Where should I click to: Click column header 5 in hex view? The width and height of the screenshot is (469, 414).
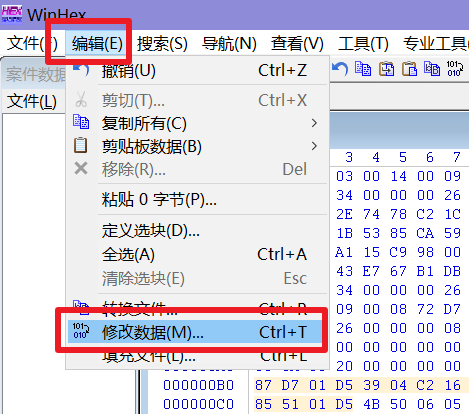[x=403, y=157]
